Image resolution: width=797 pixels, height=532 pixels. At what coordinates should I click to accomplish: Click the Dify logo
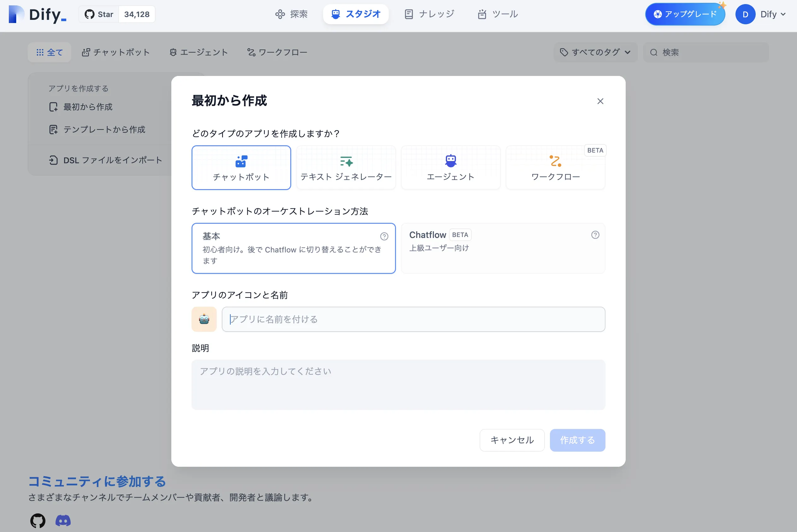(x=37, y=14)
